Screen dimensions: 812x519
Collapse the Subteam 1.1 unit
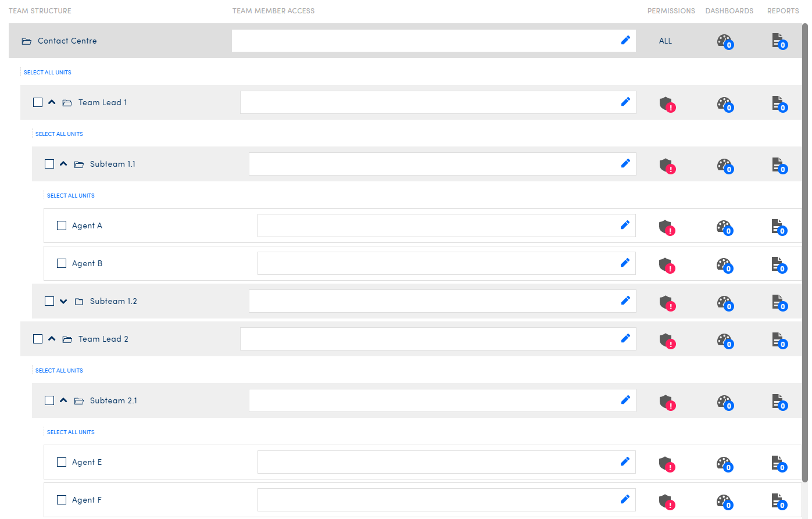[x=63, y=164]
